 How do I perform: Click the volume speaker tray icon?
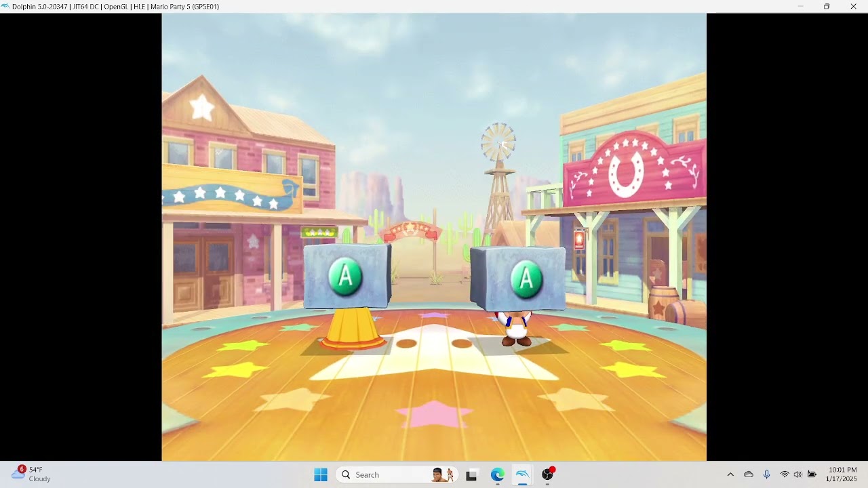[x=797, y=474]
